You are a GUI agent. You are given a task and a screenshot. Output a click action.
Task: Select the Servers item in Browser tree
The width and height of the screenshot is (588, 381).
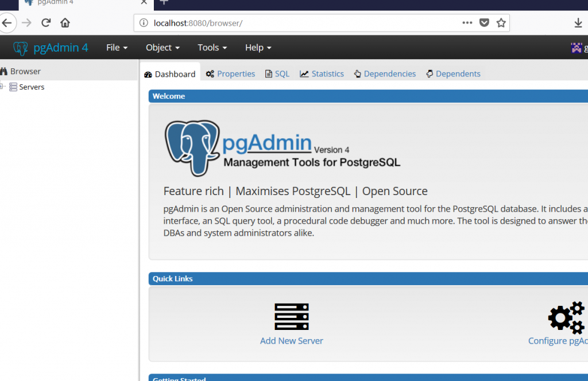coord(32,87)
